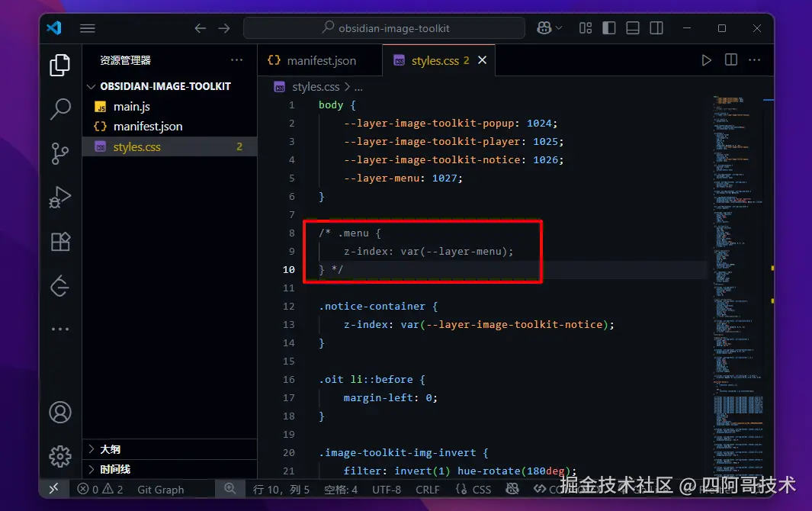Open the hamburger application menu

tap(88, 28)
